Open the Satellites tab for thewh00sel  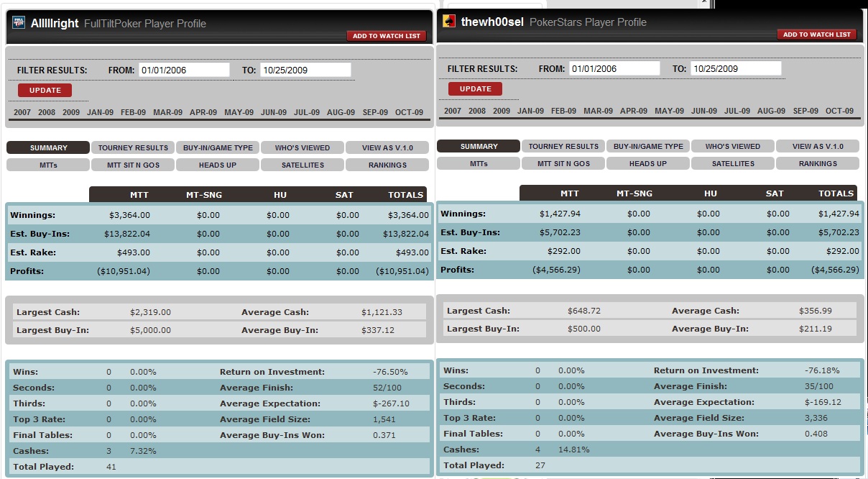733,163
